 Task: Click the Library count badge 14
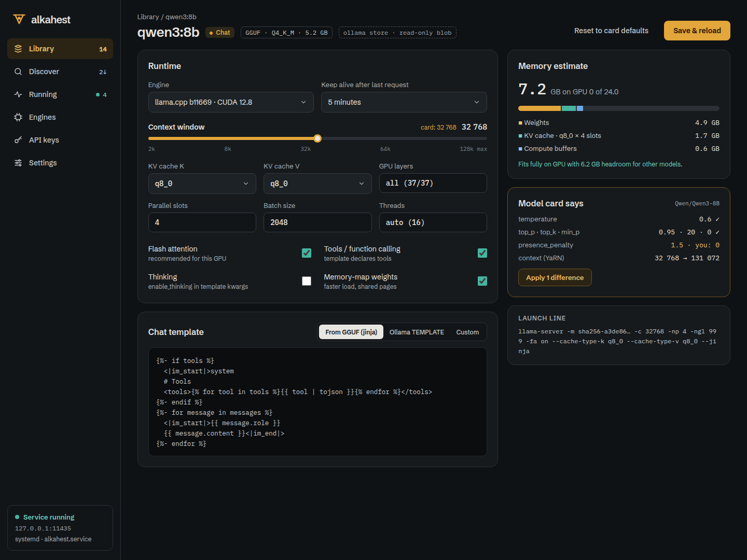click(x=103, y=49)
